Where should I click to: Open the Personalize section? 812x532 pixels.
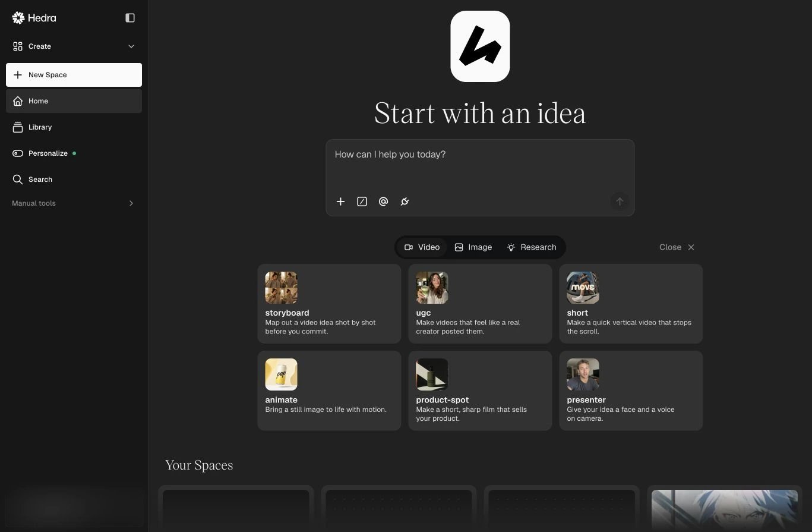(x=74, y=153)
